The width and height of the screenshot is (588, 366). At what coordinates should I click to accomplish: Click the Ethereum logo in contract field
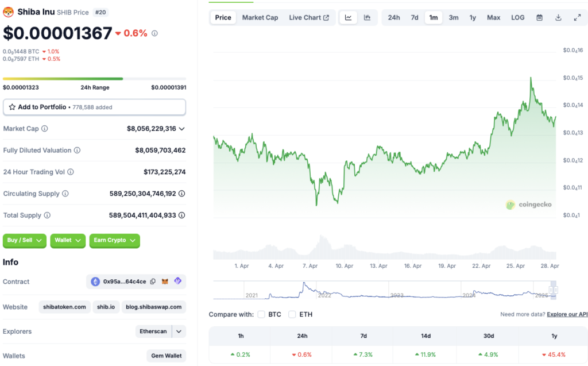coord(95,282)
